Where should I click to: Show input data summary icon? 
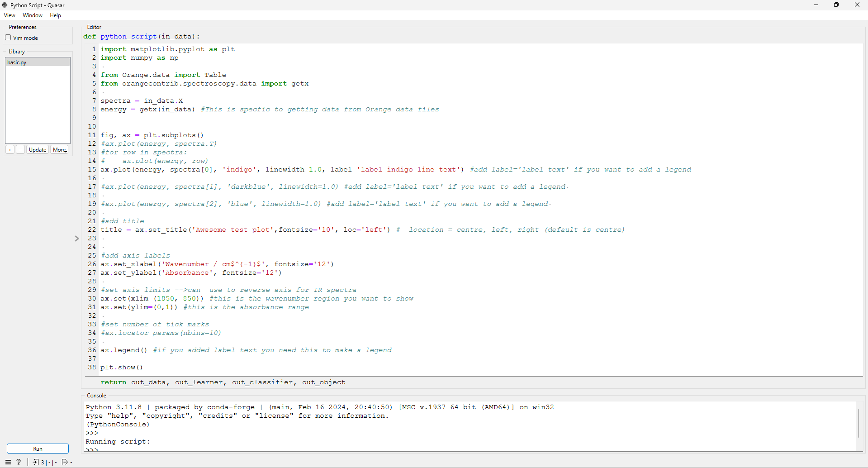pyautogui.click(x=36, y=462)
